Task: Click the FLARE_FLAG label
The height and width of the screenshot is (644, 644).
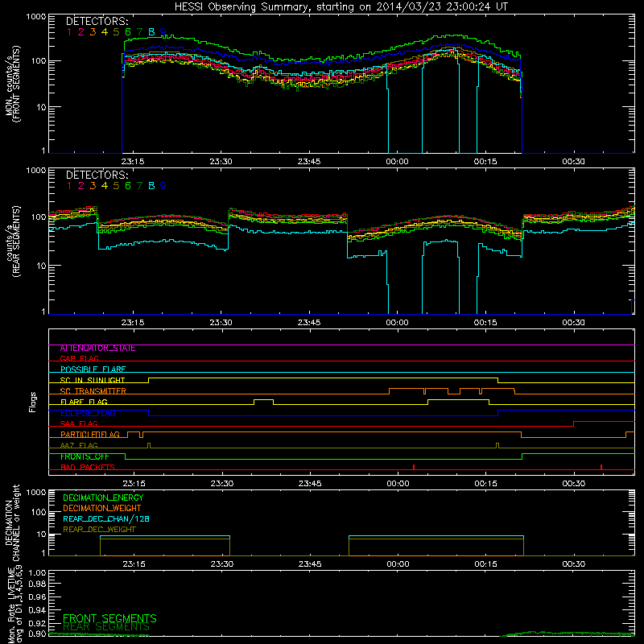Action: [x=84, y=402]
